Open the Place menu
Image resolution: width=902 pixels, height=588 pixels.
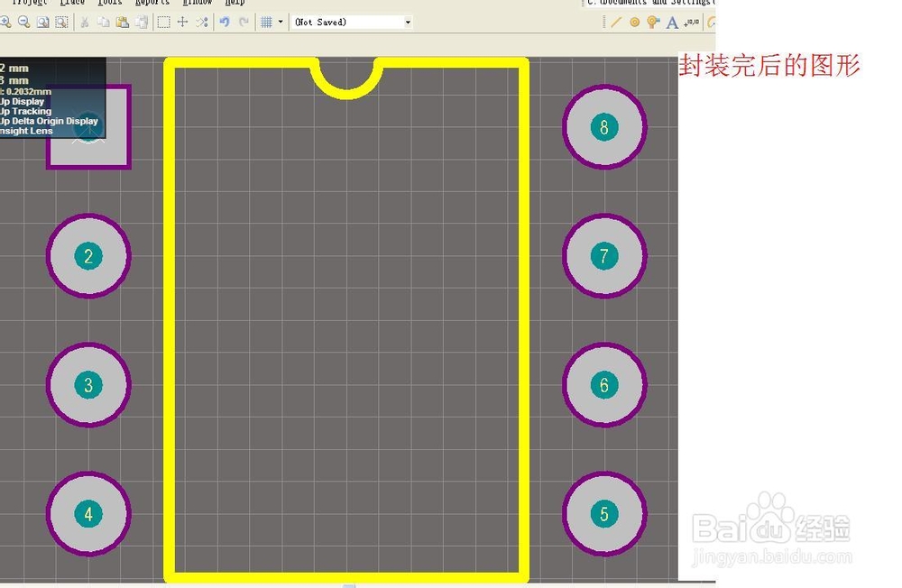pos(72,3)
